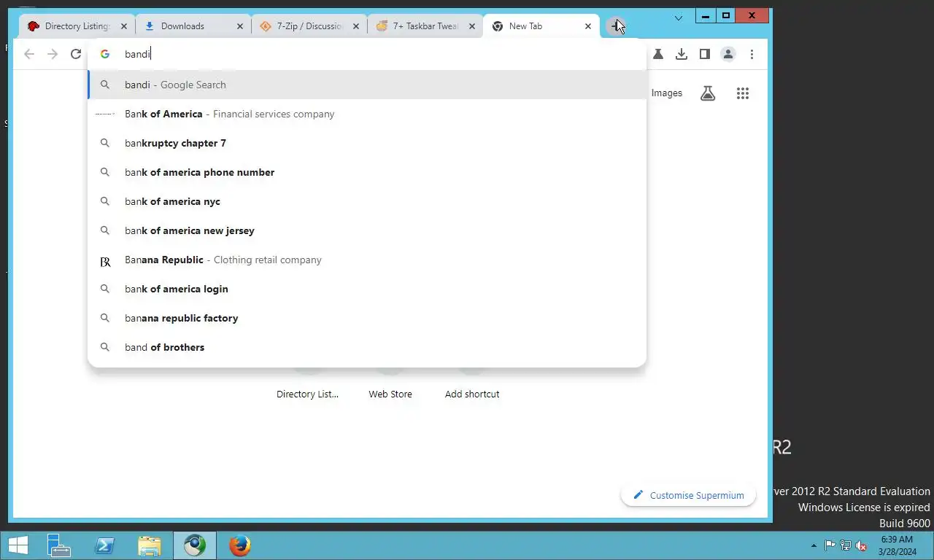
Task: Open the profile avatar menu
Action: click(x=728, y=54)
